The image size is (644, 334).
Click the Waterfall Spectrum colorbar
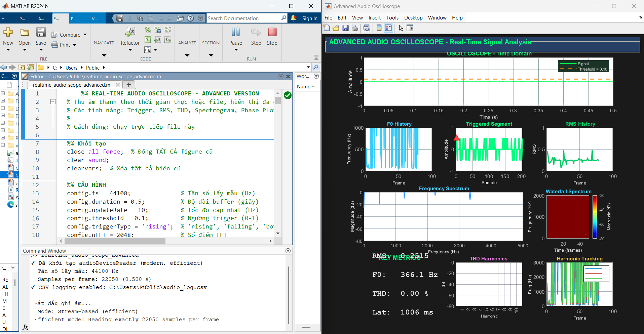[x=595, y=217]
